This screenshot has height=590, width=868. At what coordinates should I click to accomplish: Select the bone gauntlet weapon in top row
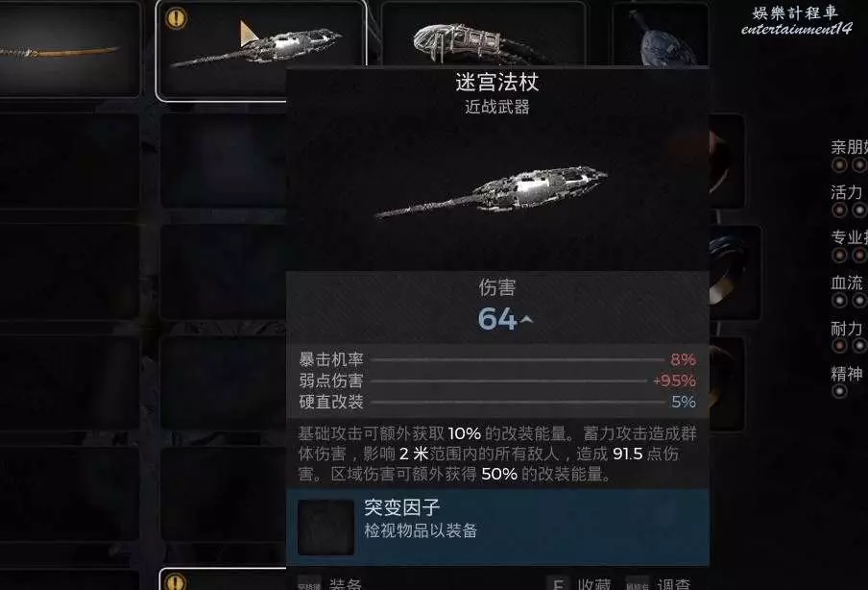[x=483, y=35]
